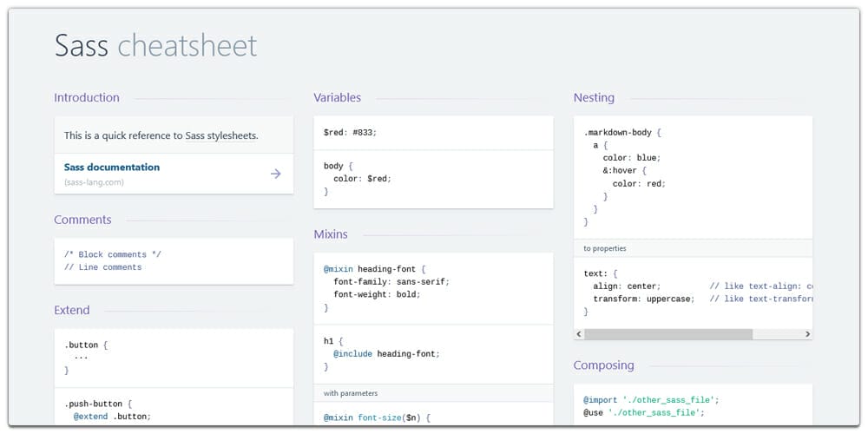Click the Variables section heading
The image size is (868, 434).
(x=337, y=97)
